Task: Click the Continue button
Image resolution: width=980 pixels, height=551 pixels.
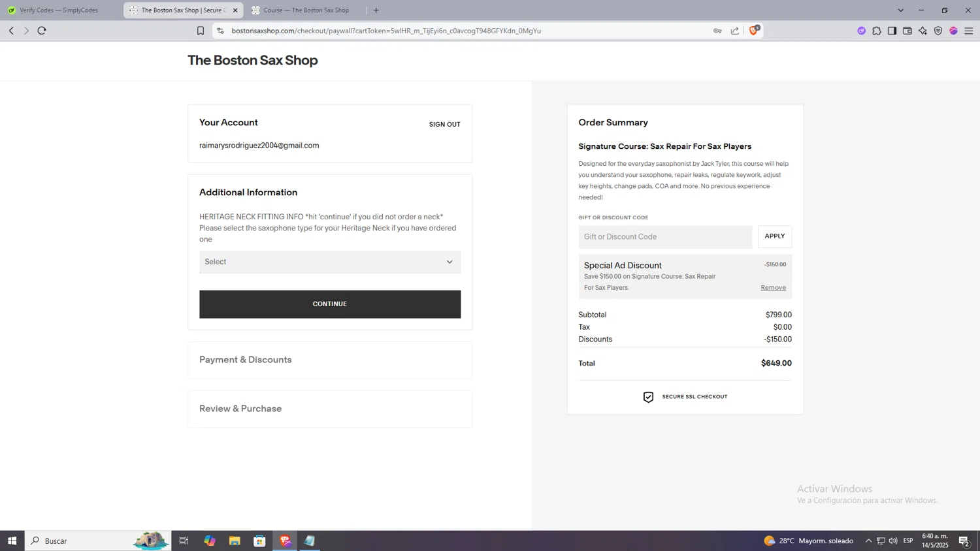Action: 330,304
